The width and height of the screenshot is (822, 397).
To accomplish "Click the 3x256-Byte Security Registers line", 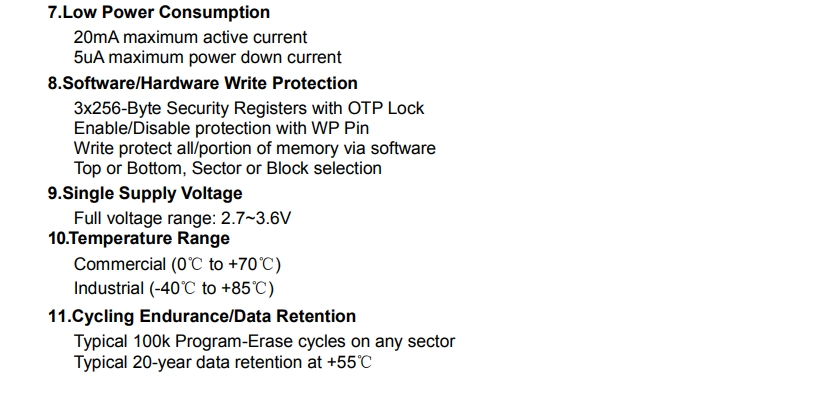I will [248, 109].
